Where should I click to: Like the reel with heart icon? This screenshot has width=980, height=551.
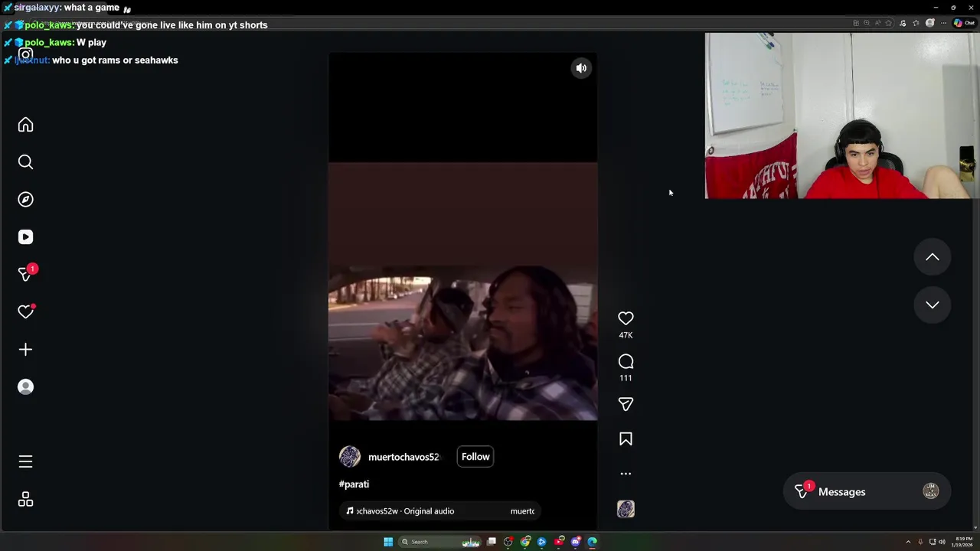click(x=626, y=318)
